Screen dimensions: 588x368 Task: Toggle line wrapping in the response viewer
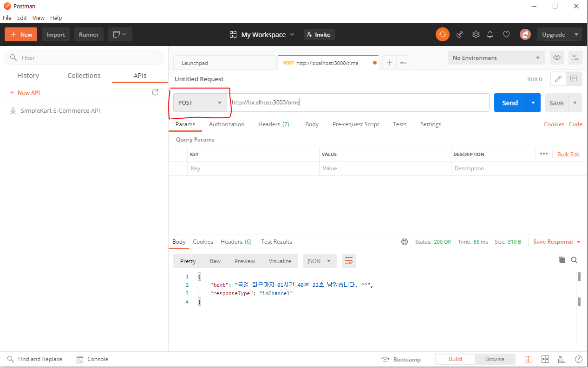(349, 260)
